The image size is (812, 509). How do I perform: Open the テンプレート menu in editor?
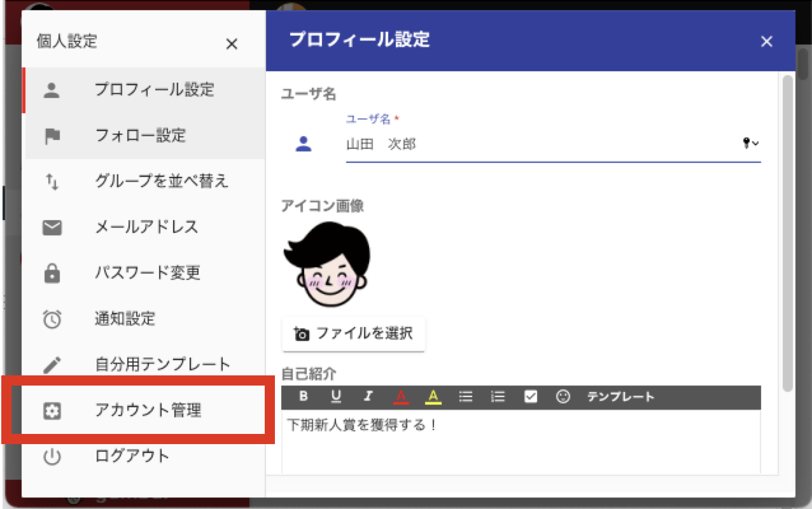pyautogui.click(x=620, y=397)
